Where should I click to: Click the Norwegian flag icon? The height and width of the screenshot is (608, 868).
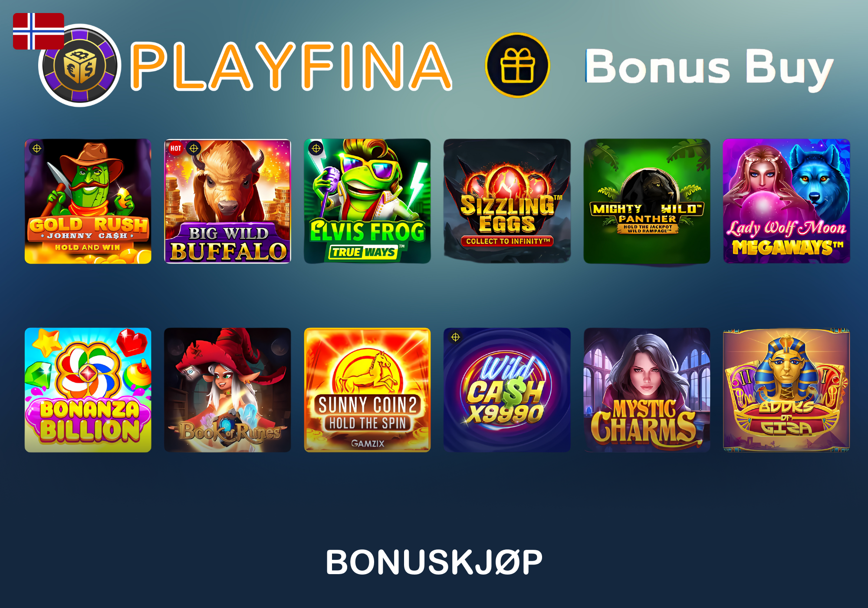click(x=39, y=31)
